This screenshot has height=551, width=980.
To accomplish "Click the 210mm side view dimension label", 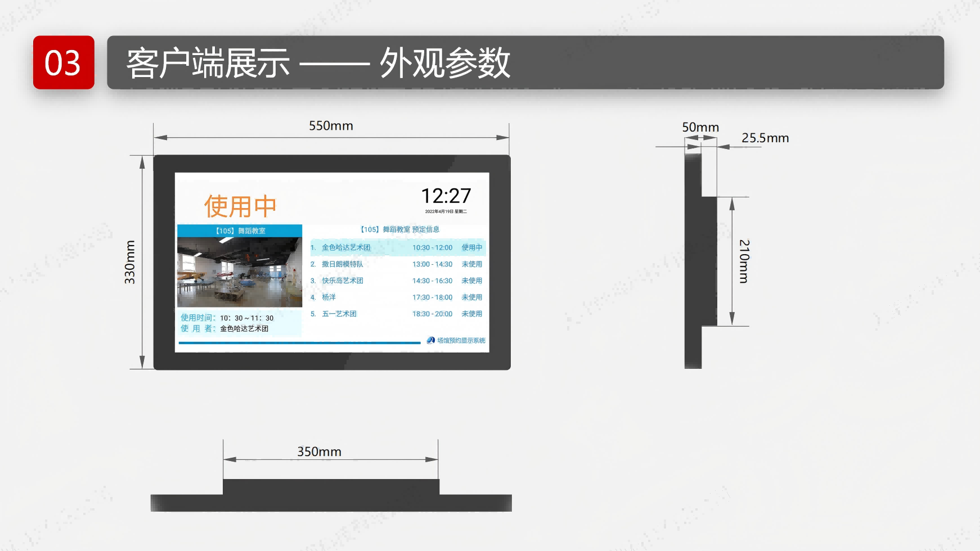I will pos(744,261).
